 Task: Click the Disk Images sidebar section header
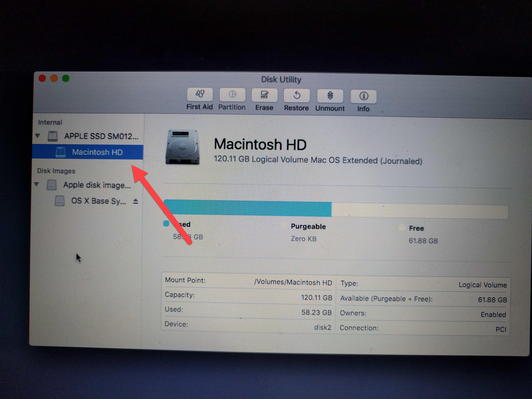(56, 171)
